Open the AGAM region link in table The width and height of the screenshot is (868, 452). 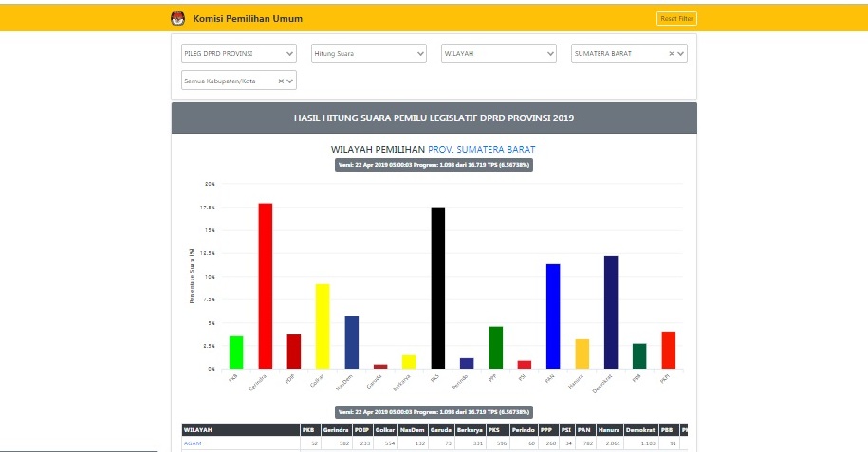[193, 443]
